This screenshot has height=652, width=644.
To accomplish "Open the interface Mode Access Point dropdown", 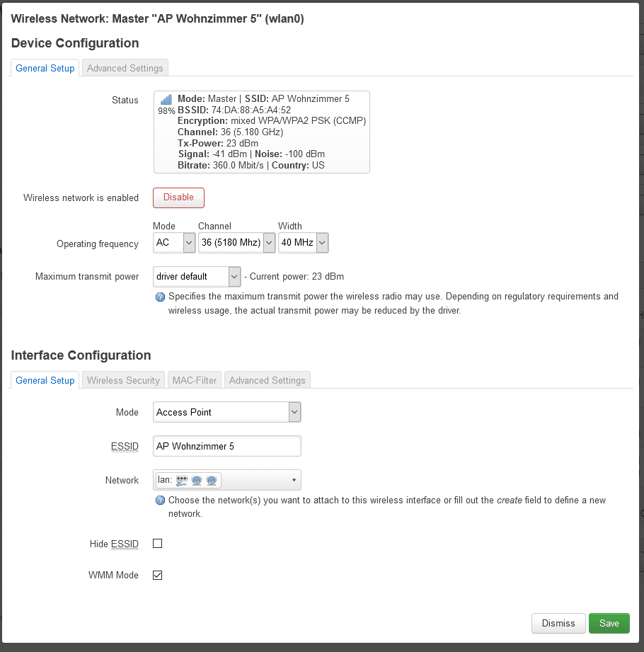I will click(226, 412).
